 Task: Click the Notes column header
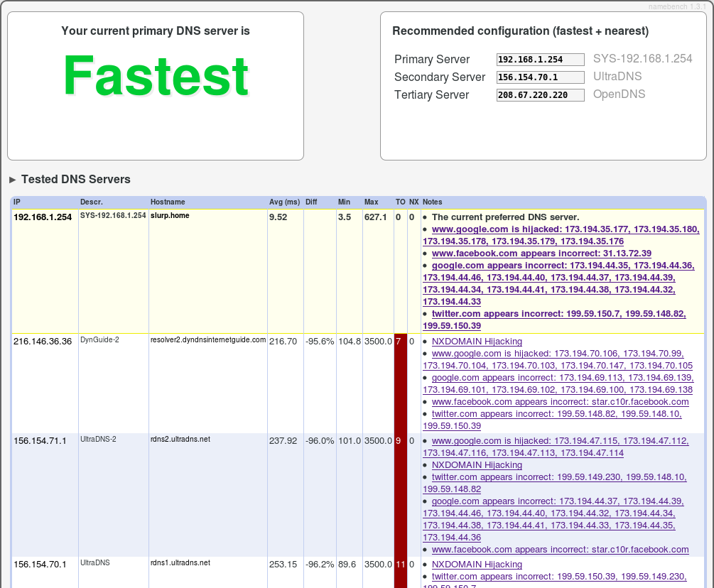pos(432,202)
